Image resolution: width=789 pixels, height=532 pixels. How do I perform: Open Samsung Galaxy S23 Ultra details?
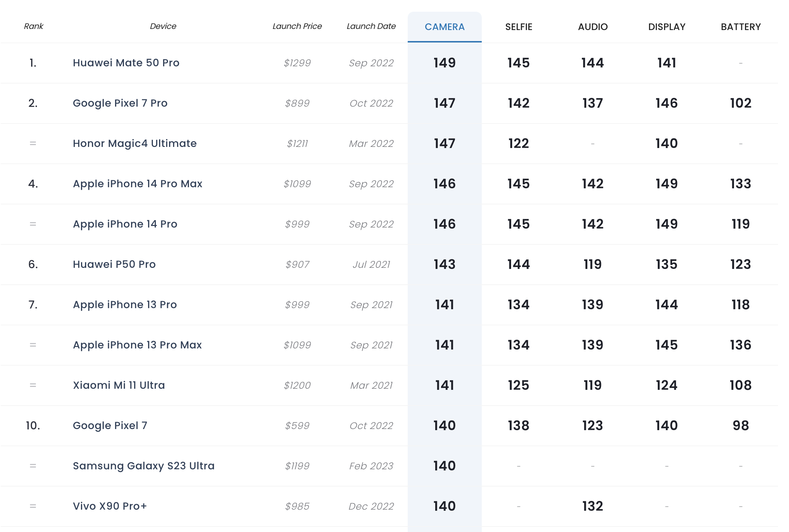(x=144, y=466)
